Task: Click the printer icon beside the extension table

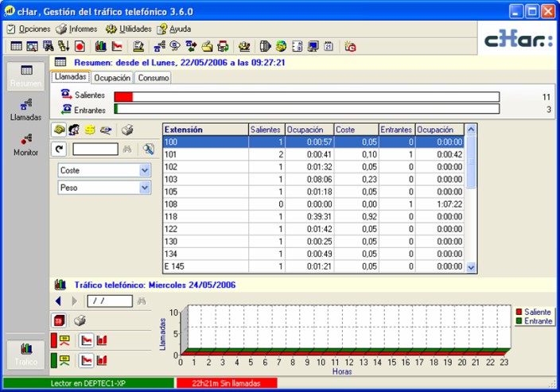Action: [x=126, y=130]
